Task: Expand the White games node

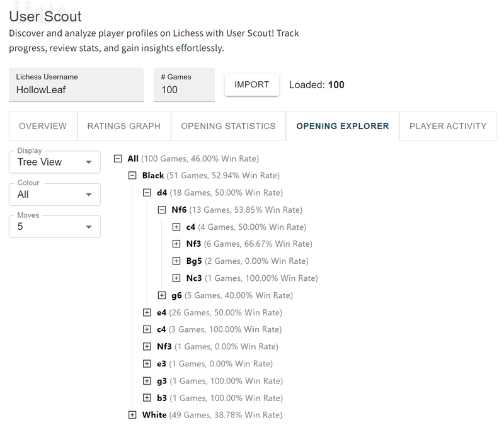Action: click(x=132, y=415)
